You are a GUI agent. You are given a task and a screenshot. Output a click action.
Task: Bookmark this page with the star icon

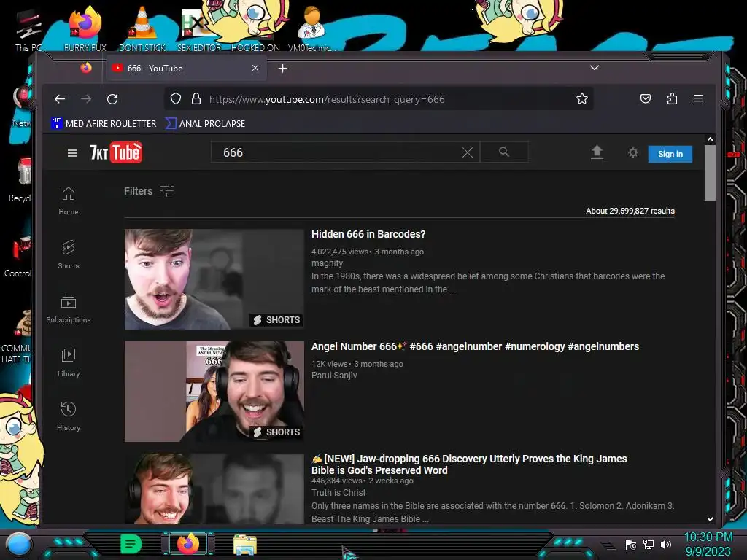581,99
